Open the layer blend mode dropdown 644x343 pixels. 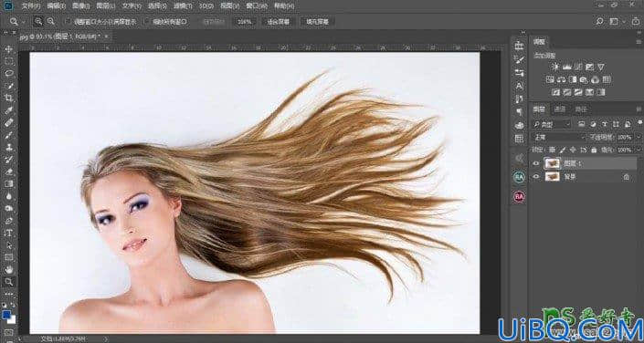tap(558, 137)
